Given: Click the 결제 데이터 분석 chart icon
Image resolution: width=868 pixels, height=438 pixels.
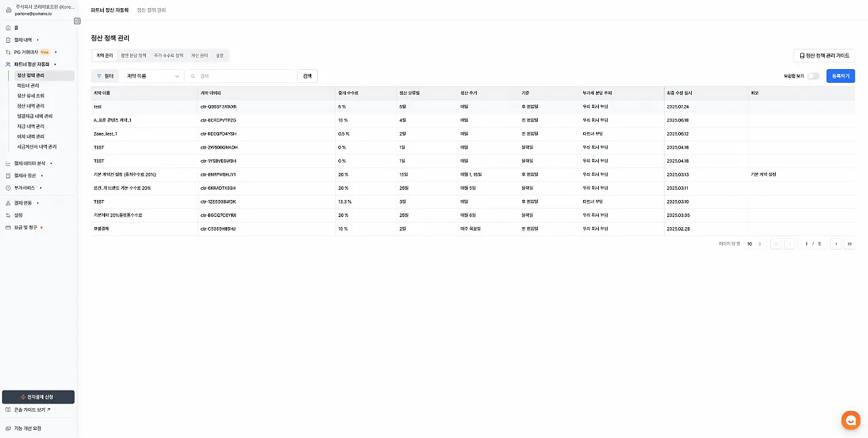Looking at the screenshot, I should 8,163.
